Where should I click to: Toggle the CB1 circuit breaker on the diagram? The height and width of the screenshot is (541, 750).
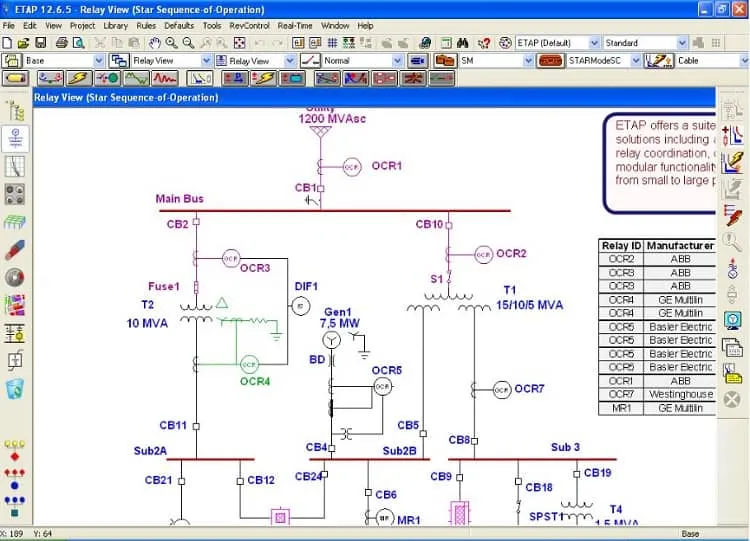tap(321, 188)
